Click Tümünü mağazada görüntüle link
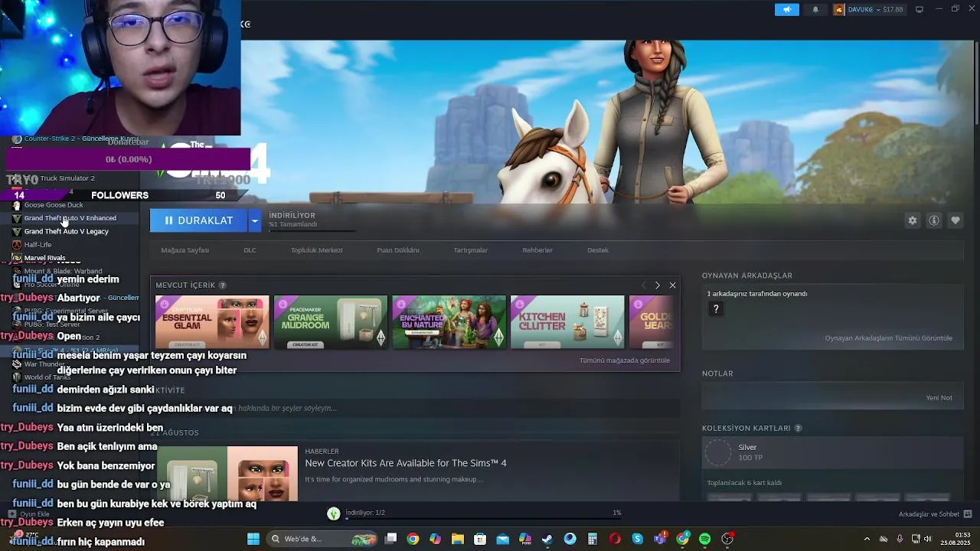 (624, 360)
